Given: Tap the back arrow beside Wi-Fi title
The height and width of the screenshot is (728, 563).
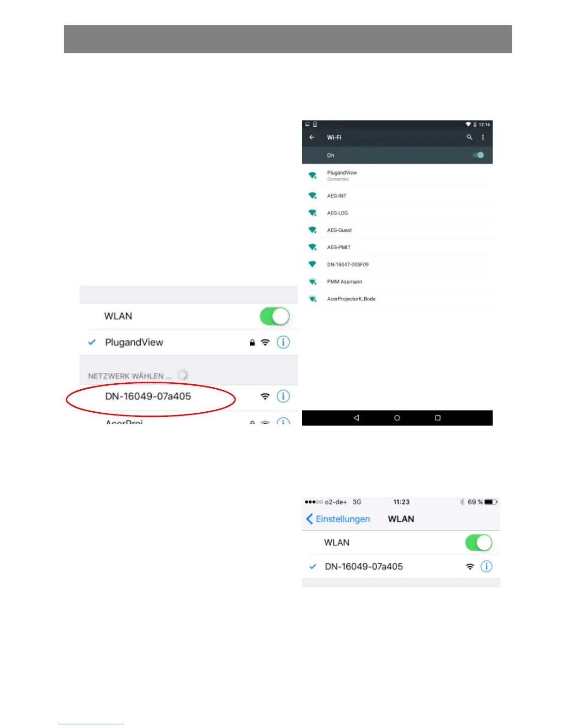Looking at the screenshot, I should [x=312, y=137].
